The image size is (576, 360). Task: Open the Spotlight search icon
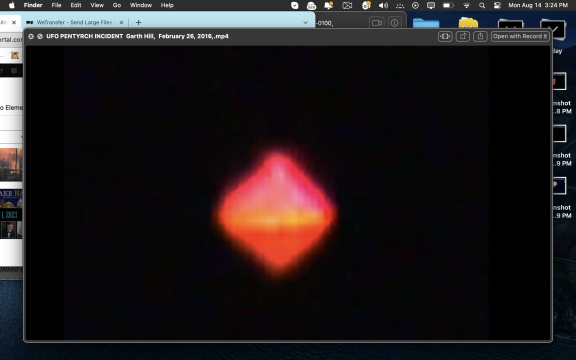(482, 5)
